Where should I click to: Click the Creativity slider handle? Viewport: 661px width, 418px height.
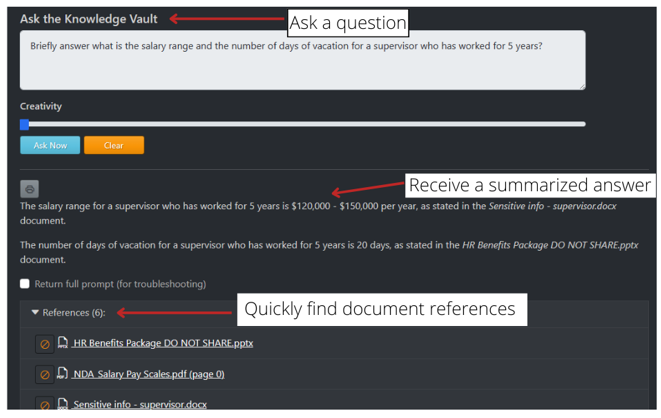click(25, 124)
